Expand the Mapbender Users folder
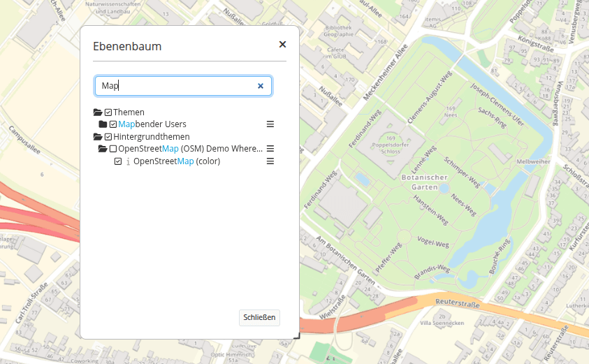589x364 pixels. click(x=103, y=124)
